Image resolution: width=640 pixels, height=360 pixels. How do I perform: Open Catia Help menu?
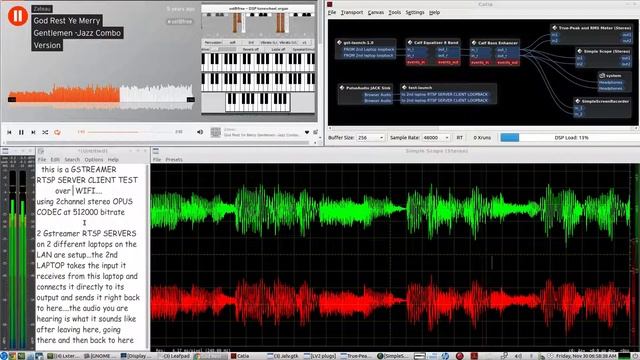tap(434, 12)
